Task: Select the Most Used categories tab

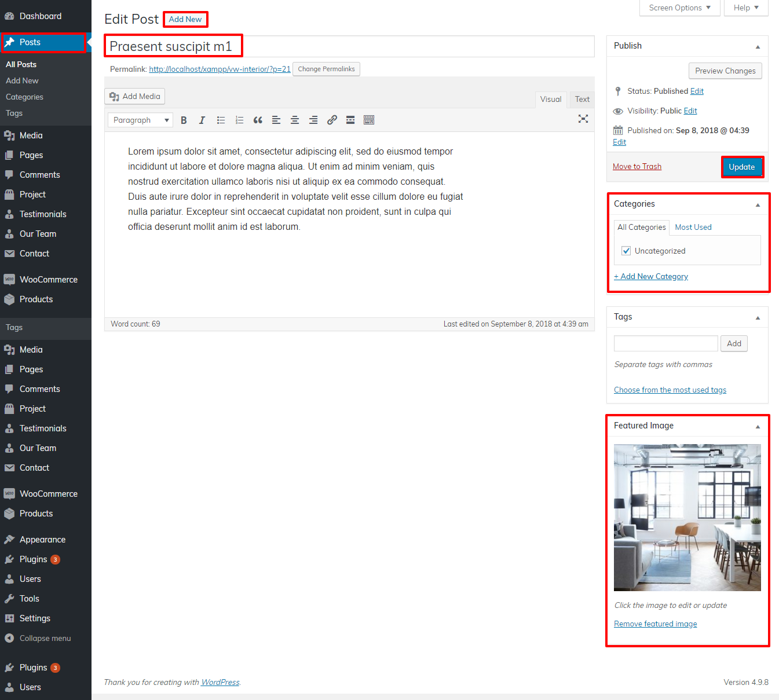Action: tap(693, 227)
